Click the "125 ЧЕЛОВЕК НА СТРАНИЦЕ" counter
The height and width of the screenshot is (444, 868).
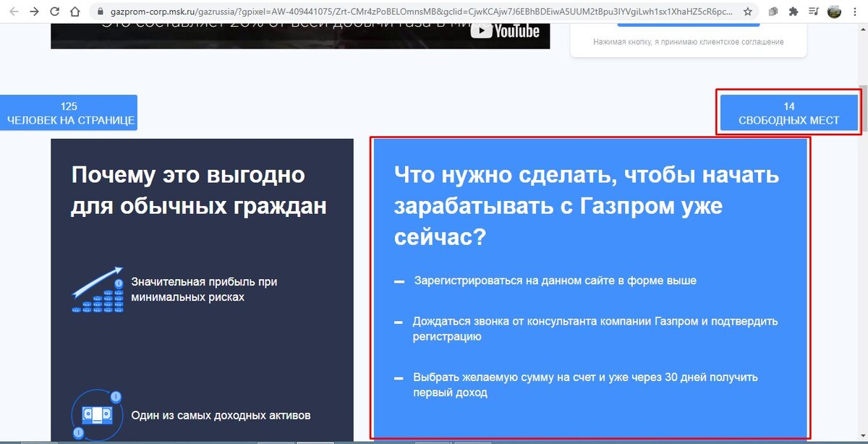(68, 111)
